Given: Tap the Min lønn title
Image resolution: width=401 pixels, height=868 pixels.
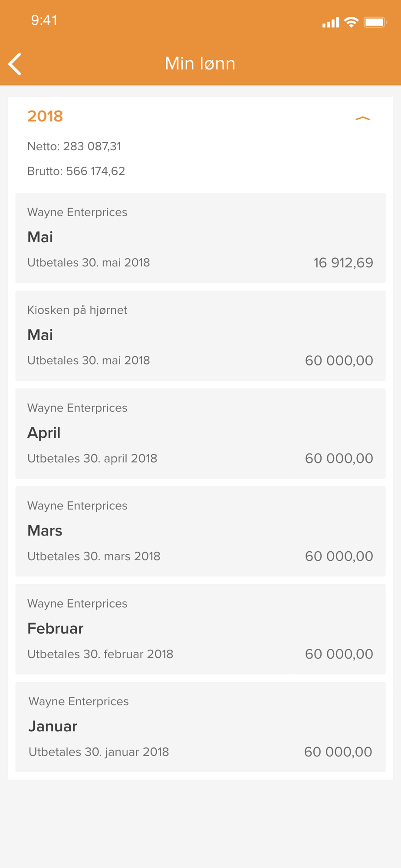Looking at the screenshot, I should point(200,63).
